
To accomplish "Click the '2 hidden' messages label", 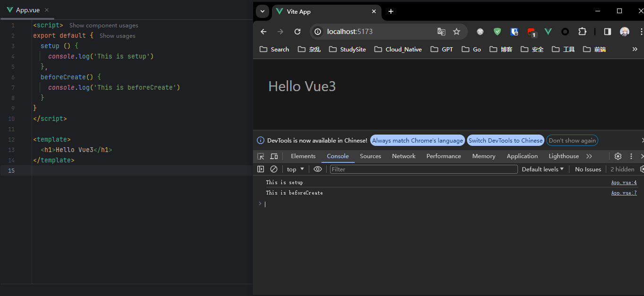I will tap(622, 169).
